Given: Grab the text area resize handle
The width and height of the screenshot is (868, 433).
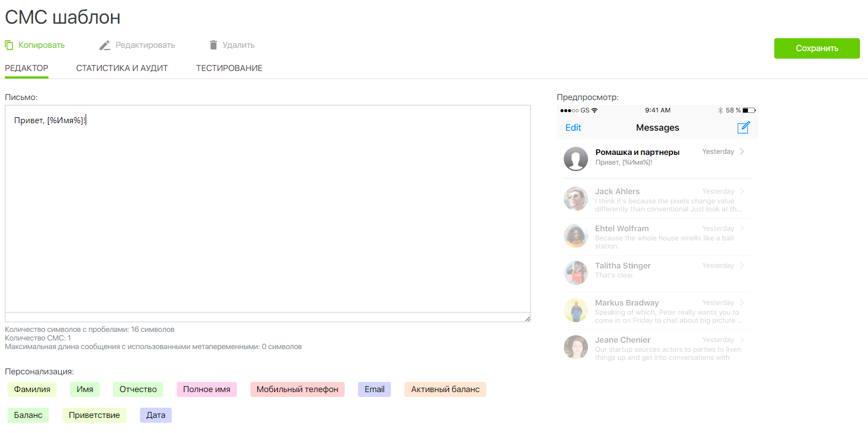Looking at the screenshot, I should tap(528, 319).
